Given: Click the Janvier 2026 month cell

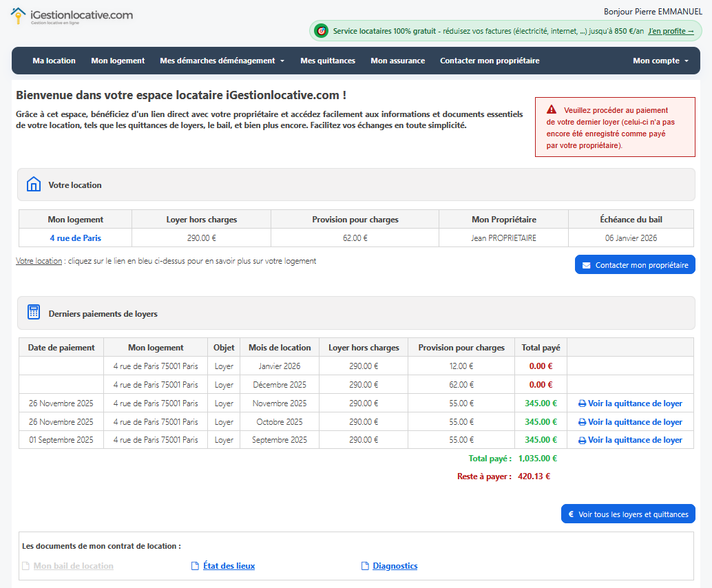Looking at the screenshot, I should [280, 366].
